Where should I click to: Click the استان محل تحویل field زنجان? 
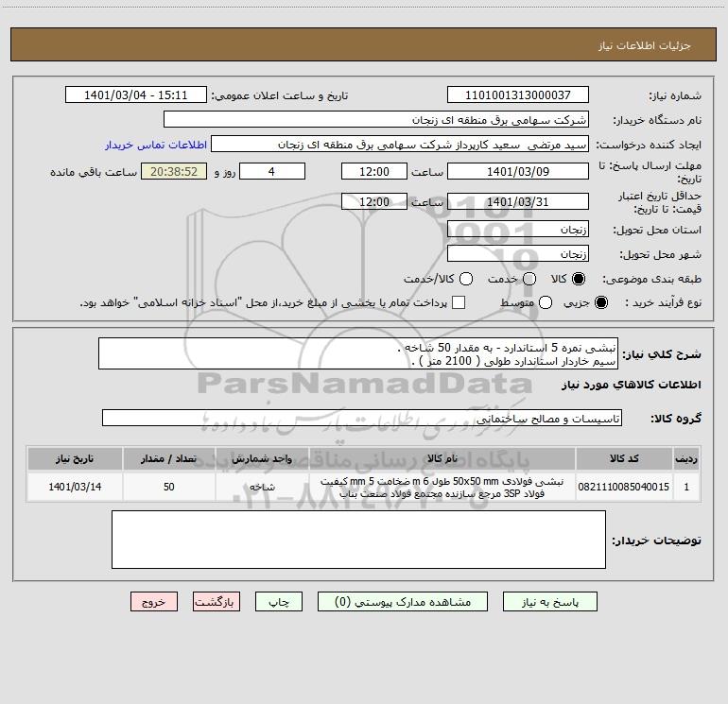coord(518,230)
